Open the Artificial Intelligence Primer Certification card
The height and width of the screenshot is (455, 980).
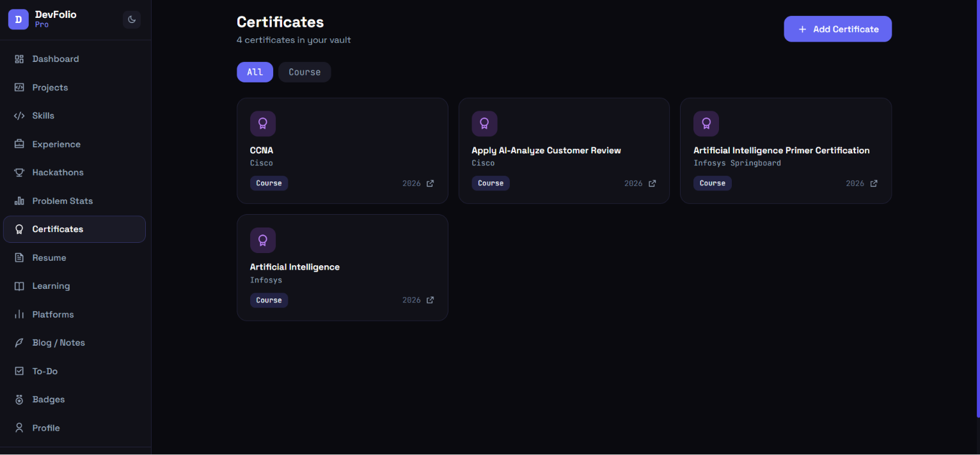click(786, 151)
